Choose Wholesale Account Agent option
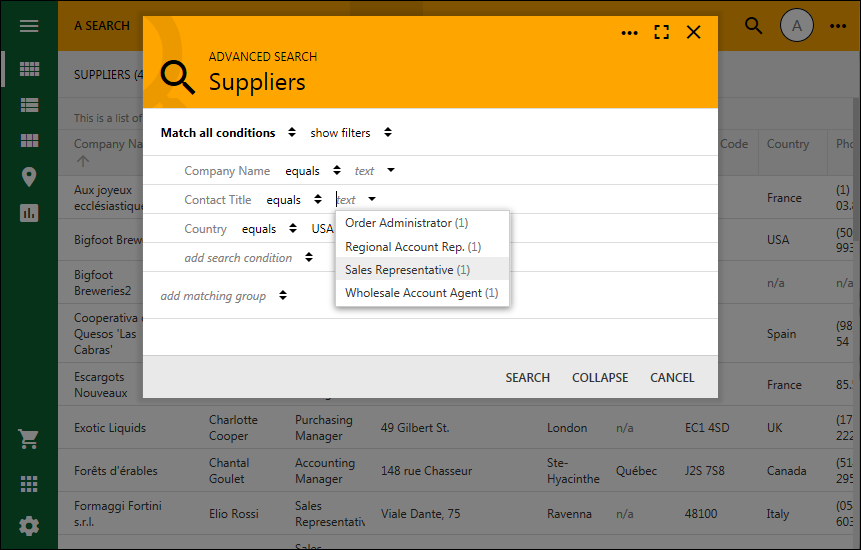The height and width of the screenshot is (550, 861). (422, 293)
